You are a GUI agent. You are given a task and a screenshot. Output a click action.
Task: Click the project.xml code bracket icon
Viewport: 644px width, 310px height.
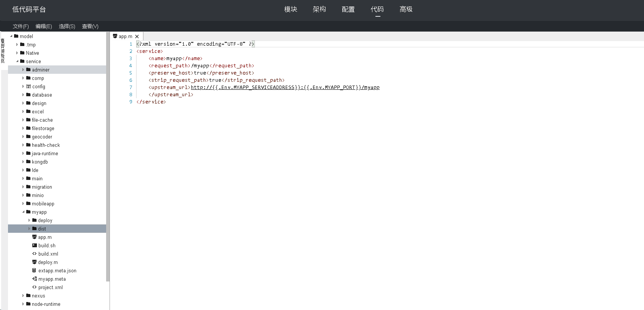[x=35, y=287]
